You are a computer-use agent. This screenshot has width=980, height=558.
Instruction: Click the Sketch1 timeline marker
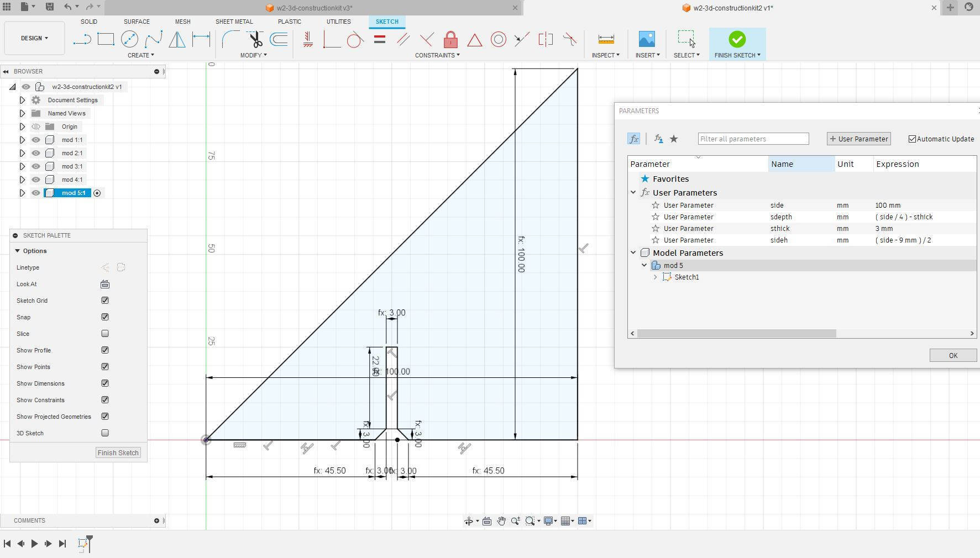coord(83,544)
